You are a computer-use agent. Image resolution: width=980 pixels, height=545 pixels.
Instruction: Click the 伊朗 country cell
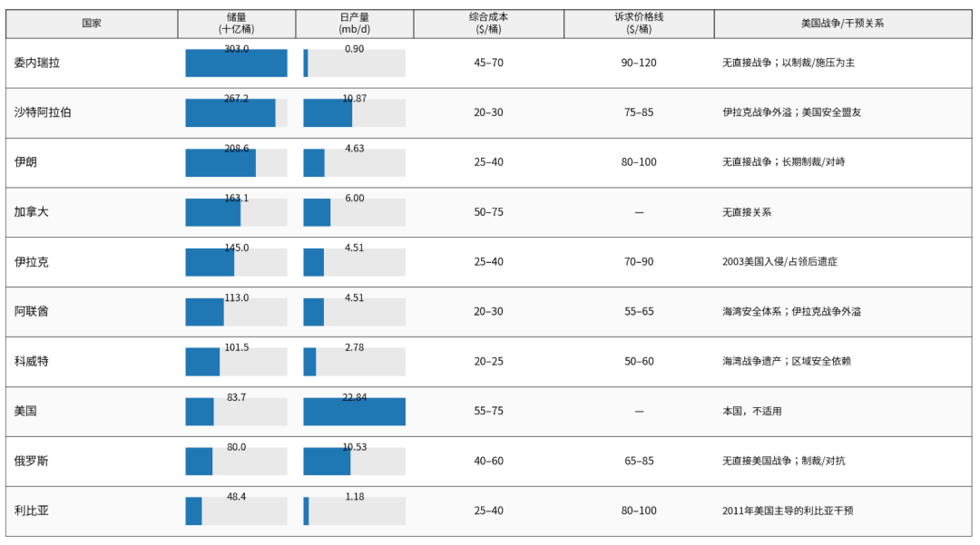pyautogui.click(x=25, y=162)
